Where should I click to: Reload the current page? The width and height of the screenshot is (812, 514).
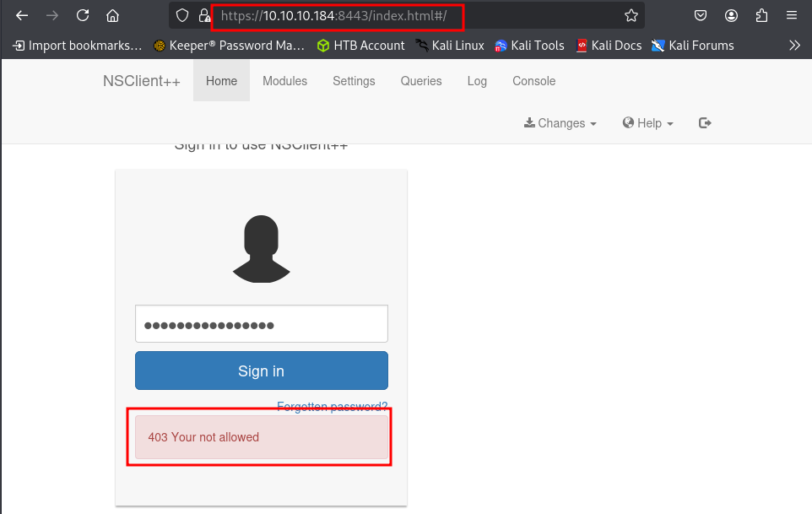pos(83,15)
